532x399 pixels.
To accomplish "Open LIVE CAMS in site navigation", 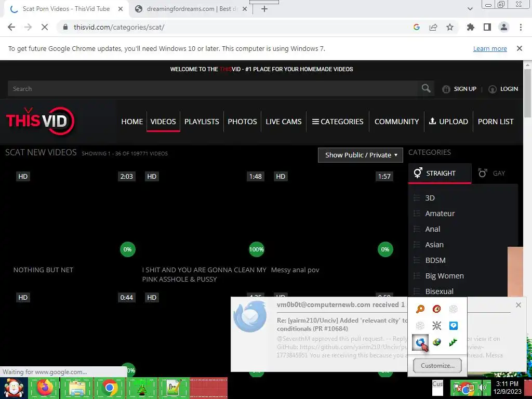I will [284, 122].
